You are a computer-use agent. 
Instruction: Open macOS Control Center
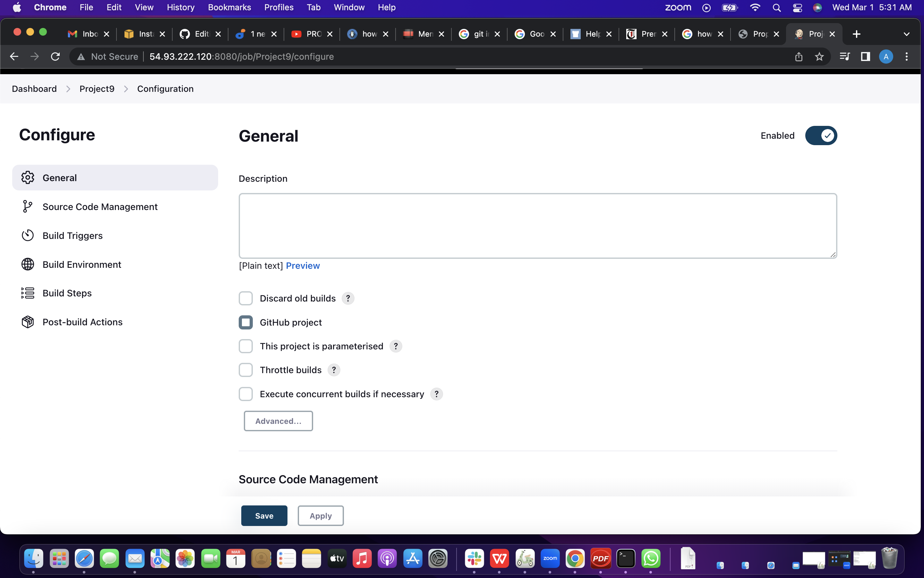tap(797, 8)
